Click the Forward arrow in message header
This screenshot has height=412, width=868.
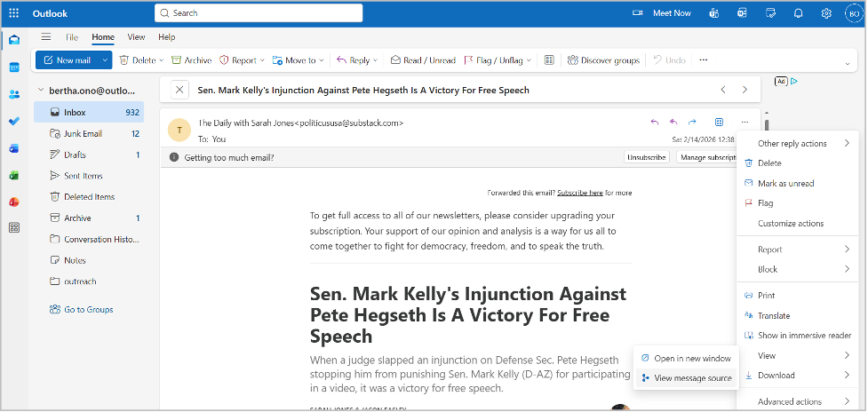pyautogui.click(x=691, y=122)
